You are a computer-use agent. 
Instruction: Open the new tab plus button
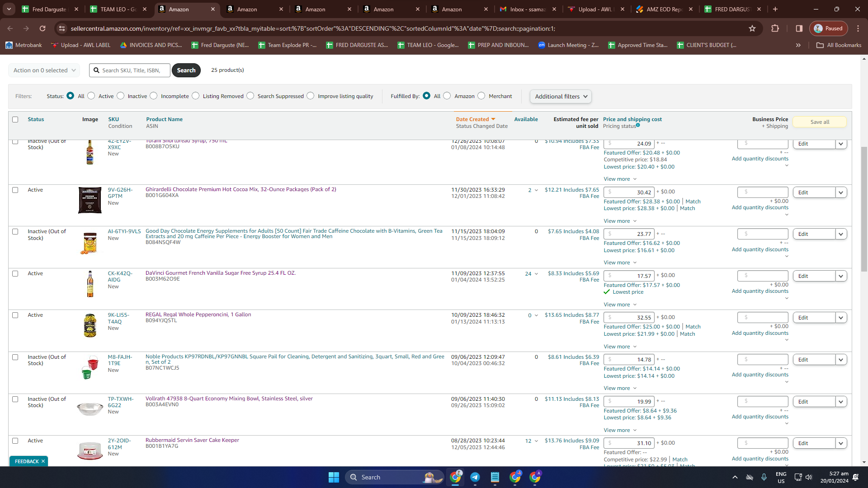point(775,9)
